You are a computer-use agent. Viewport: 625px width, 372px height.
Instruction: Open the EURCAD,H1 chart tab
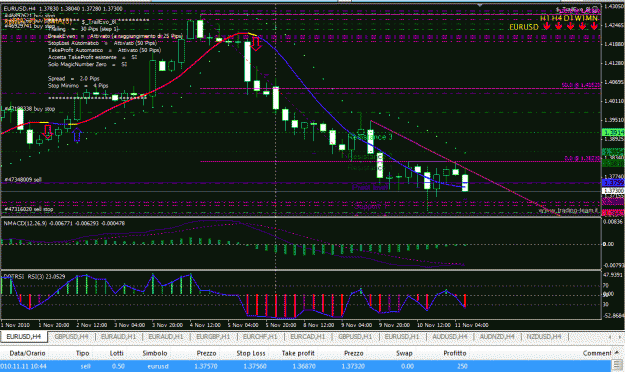(307, 337)
